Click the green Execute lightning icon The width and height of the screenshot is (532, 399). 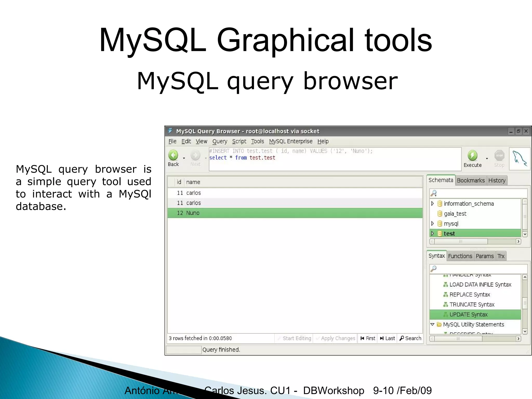tap(473, 156)
